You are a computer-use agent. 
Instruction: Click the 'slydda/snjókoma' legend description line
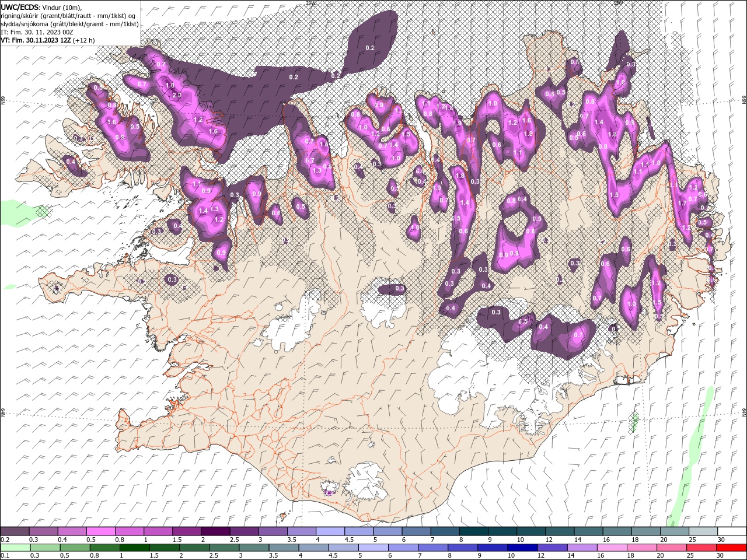[70, 24]
